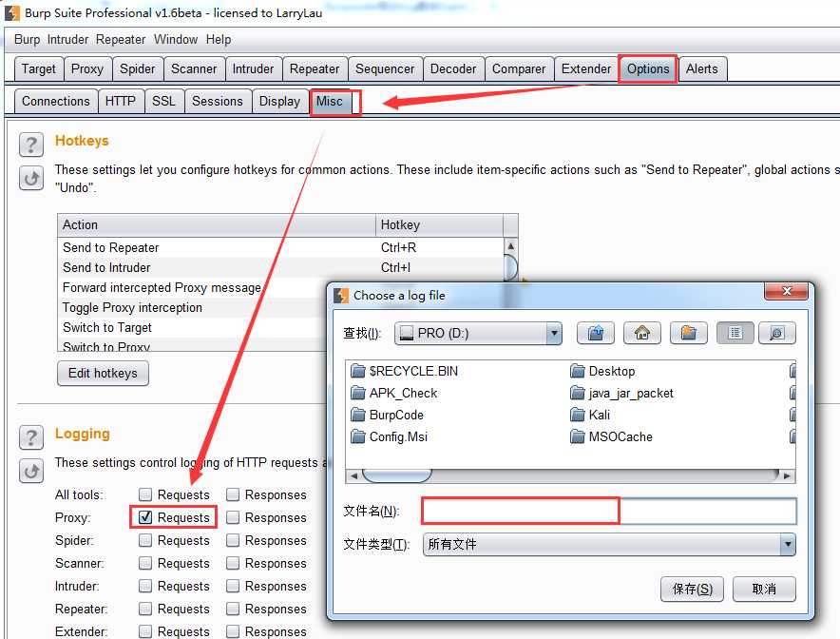Open the Alerts tab
This screenshot has width=840, height=639.
pos(702,69)
